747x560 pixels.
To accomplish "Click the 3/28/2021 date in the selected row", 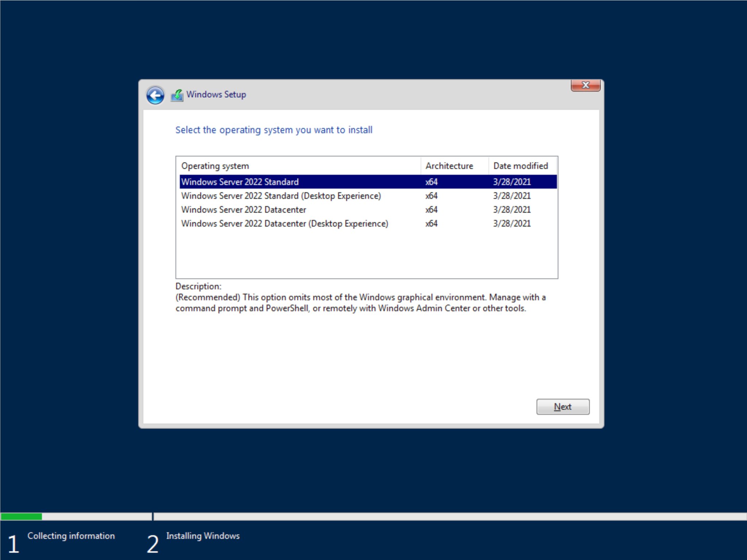I will [x=512, y=182].
